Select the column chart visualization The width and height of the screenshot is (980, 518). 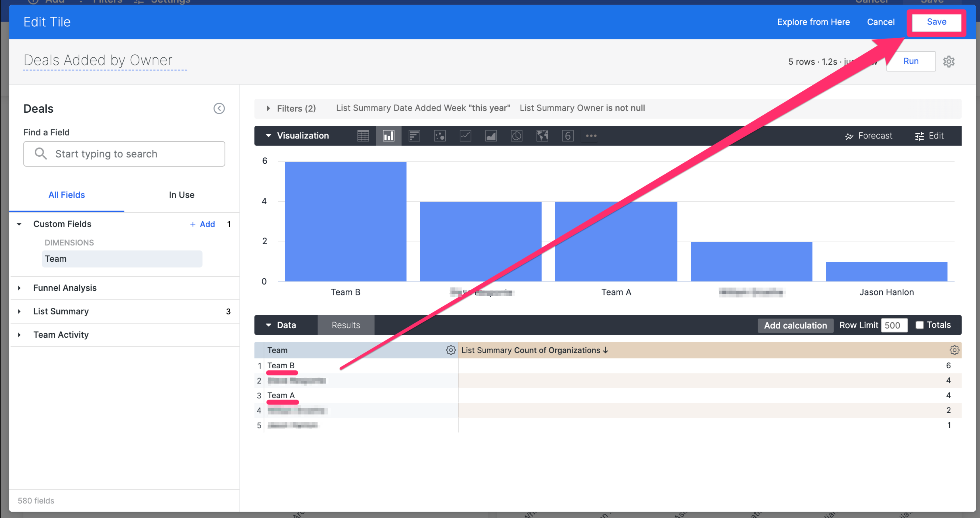coord(389,136)
